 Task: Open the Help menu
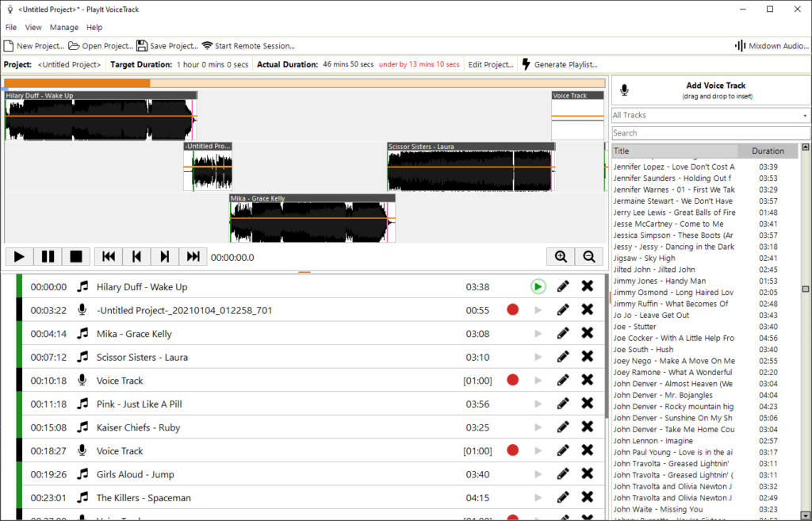(94, 28)
